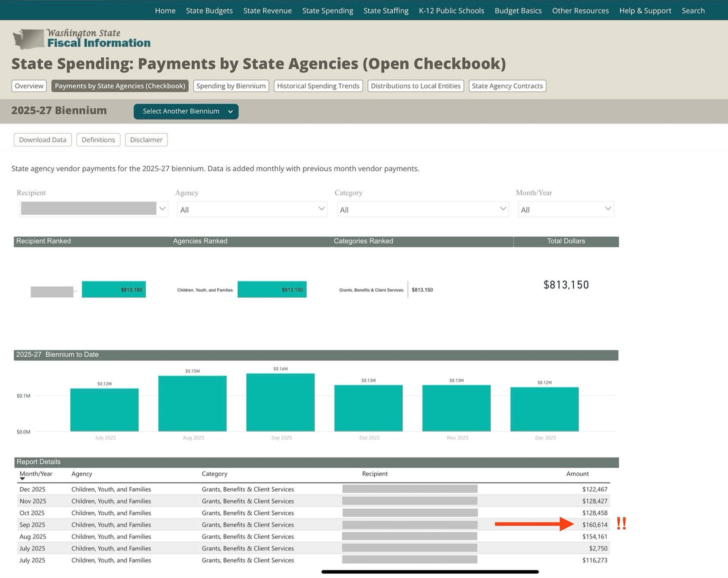Viewport: 728px width, 578px height.
Task: Open the Category filter dropdown
Action: (423, 209)
